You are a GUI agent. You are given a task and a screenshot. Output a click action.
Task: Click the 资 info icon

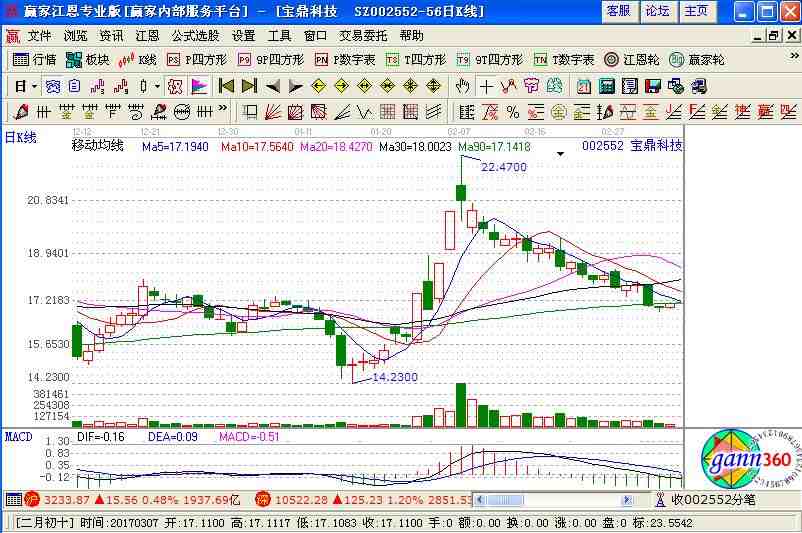coord(52,86)
